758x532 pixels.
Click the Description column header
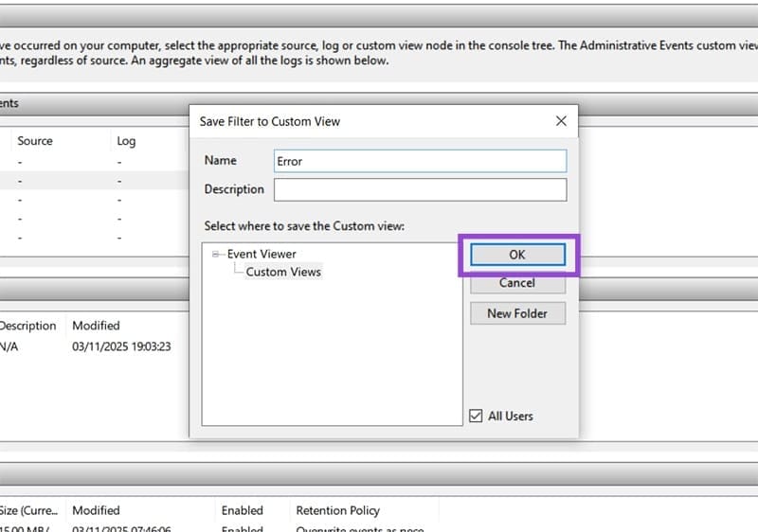pyautogui.click(x=28, y=326)
